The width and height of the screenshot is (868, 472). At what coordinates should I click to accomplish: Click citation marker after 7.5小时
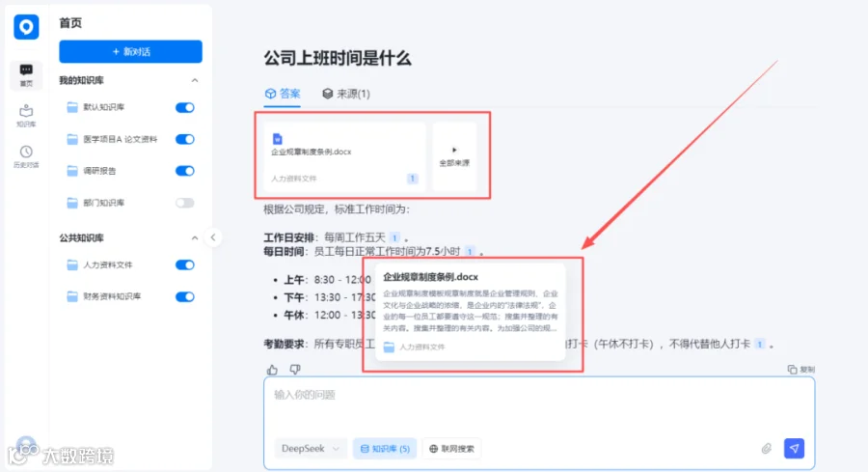(470, 252)
